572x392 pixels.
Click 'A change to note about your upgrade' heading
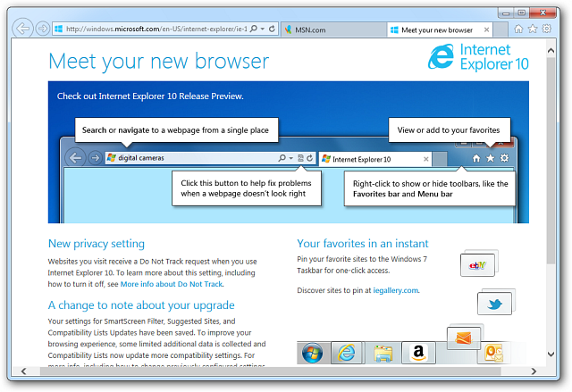141,304
